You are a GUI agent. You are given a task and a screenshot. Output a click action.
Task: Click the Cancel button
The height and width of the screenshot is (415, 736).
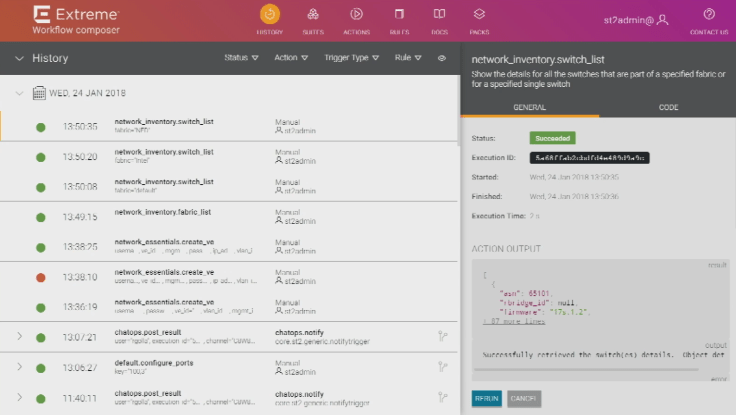coord(524,398)
